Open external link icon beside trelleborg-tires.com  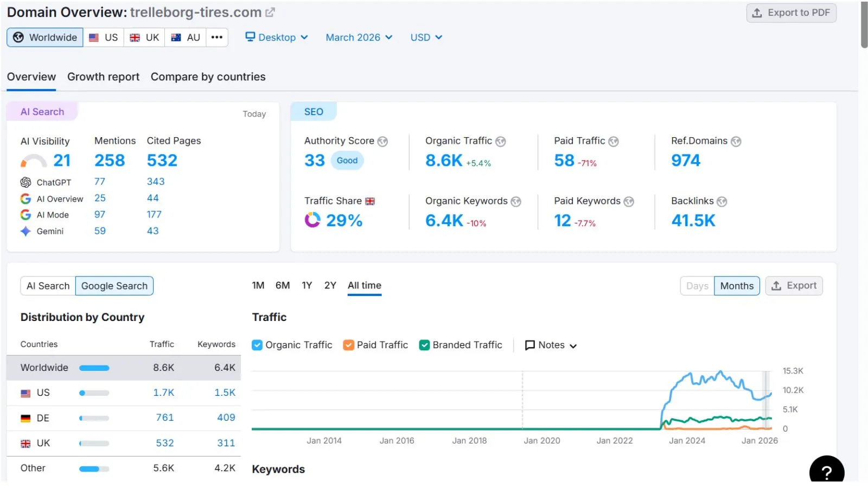(x=270, y=12)
